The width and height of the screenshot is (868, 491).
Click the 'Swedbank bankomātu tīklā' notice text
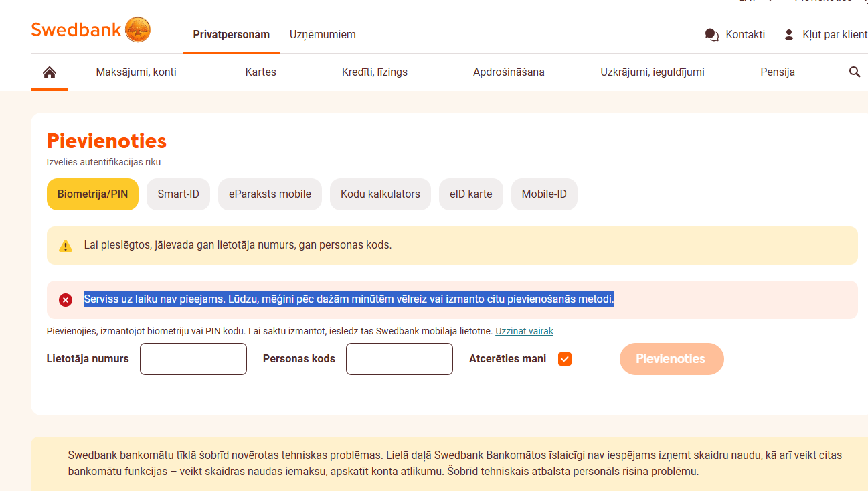click(x=455, y=464)
